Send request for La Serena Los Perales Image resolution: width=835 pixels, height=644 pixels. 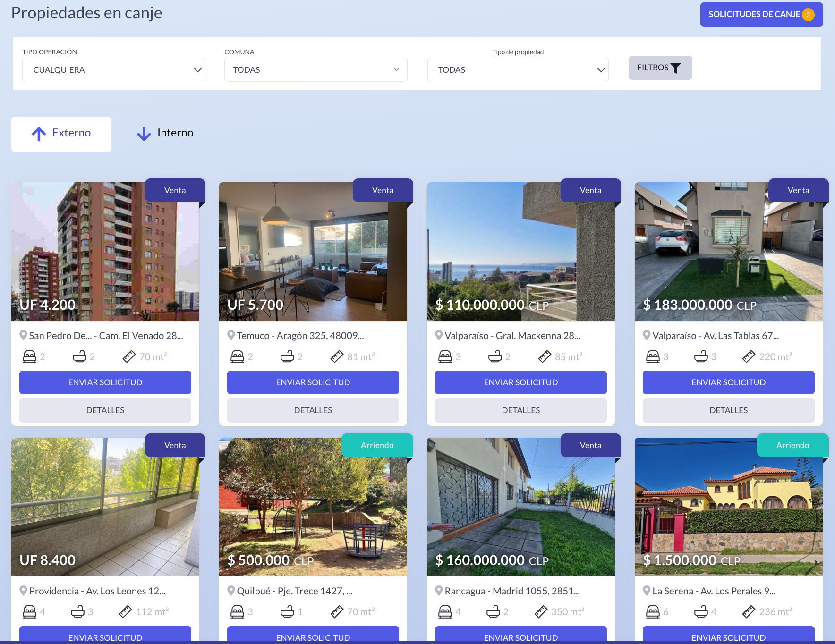coord(729,634)
